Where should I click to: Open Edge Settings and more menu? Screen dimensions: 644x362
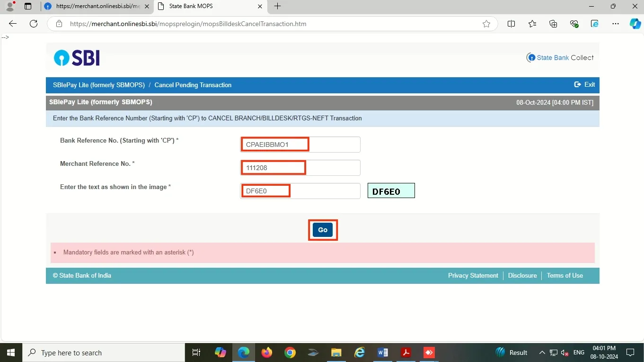[616, 24]
